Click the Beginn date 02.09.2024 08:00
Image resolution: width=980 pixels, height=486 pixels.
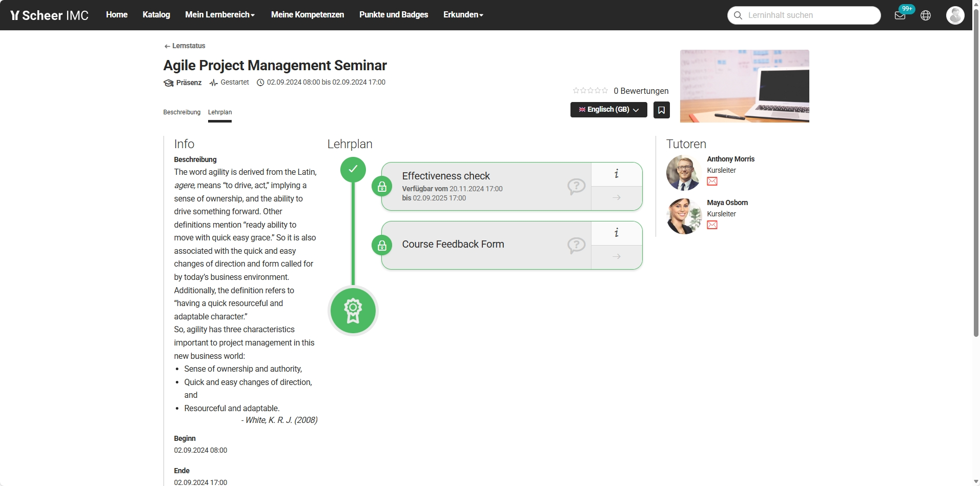pos(200,451)
